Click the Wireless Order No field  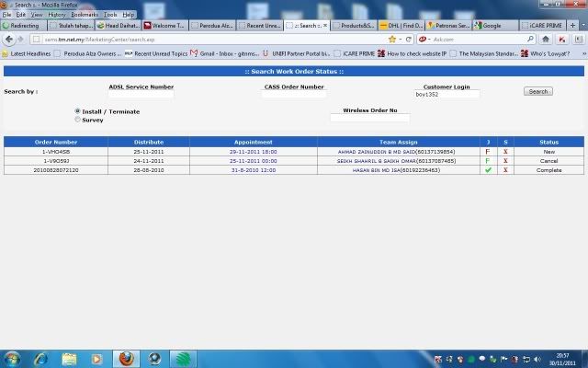[369, 118]
